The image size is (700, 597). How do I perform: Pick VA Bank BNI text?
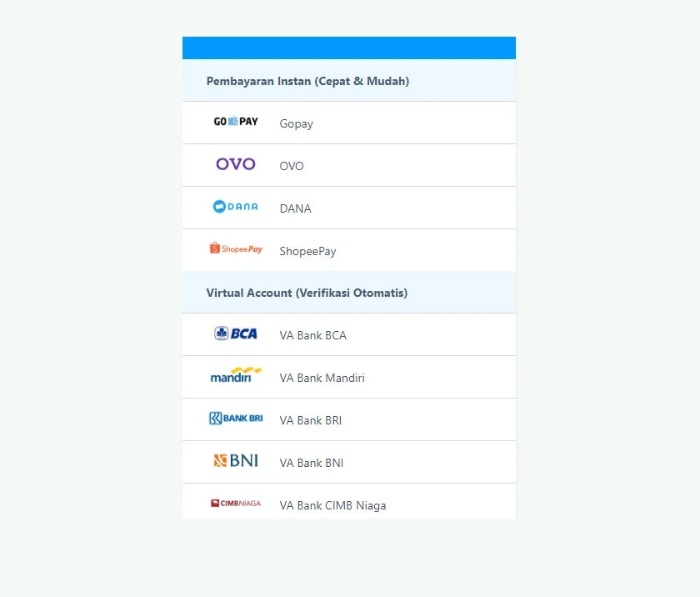[311, 464]
